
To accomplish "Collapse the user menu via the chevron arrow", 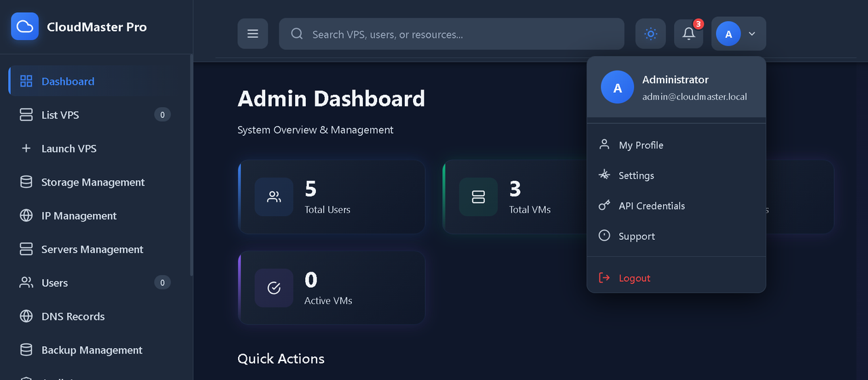I will pos(752,34).
